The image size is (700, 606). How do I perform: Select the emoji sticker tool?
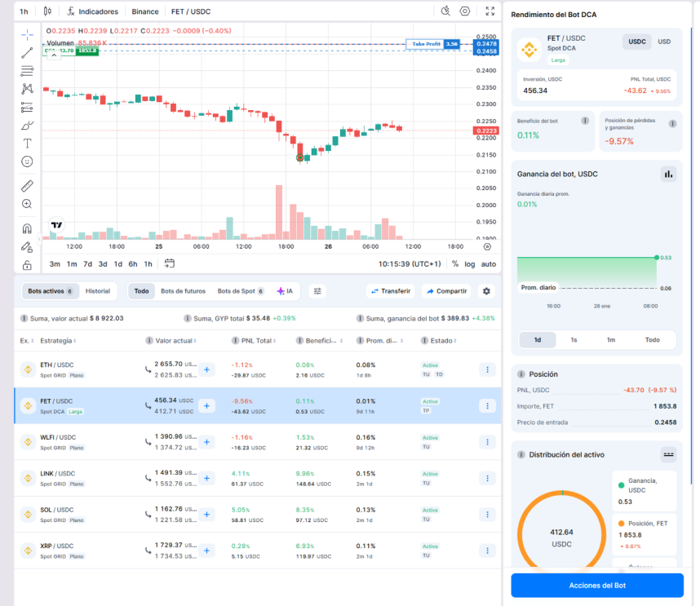tap(27, 162)
